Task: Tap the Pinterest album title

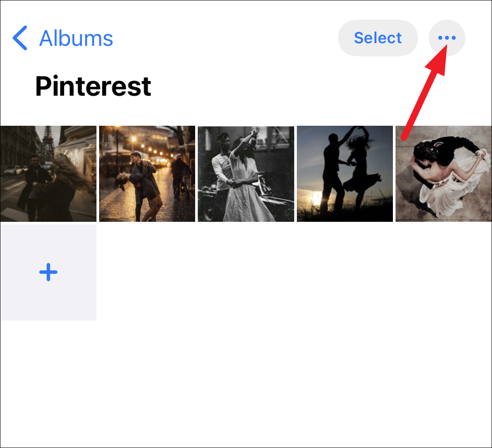Action: tap(93, 86)
